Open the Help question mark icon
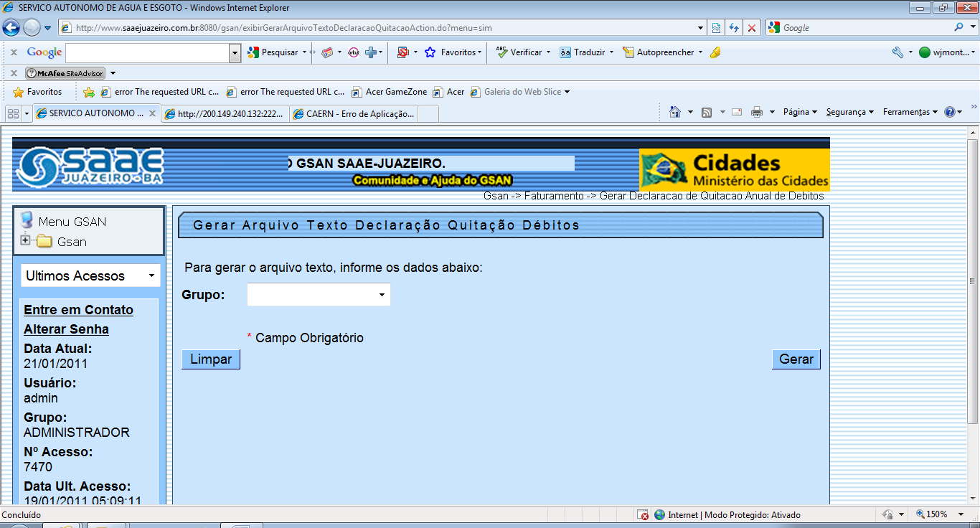The width and height of the screenshot is (980, 528). click(950, 112)
